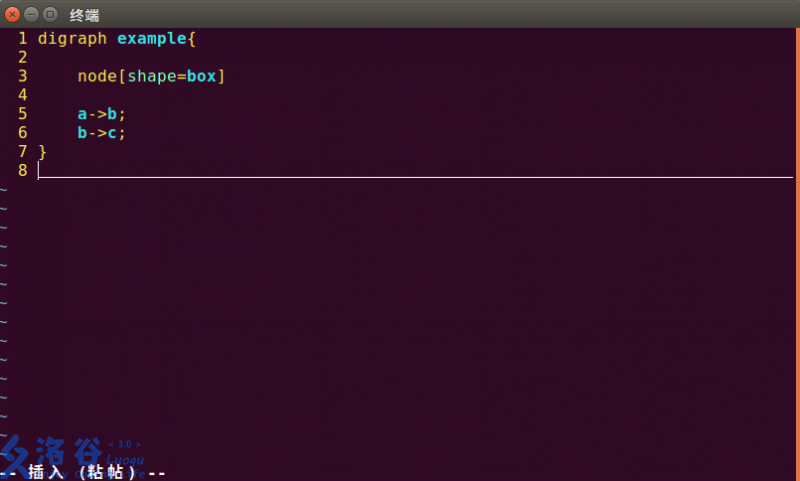800x481 pixels.
Task: Click the 终端 window title
Action: coord(84,15)
